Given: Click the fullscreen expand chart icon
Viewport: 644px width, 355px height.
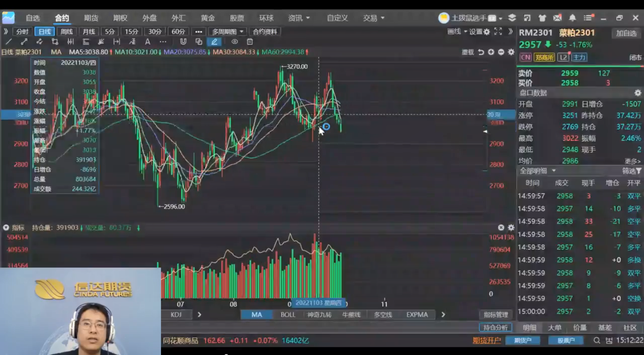Looking at the screenshot, I should click(x=498, y=31).
